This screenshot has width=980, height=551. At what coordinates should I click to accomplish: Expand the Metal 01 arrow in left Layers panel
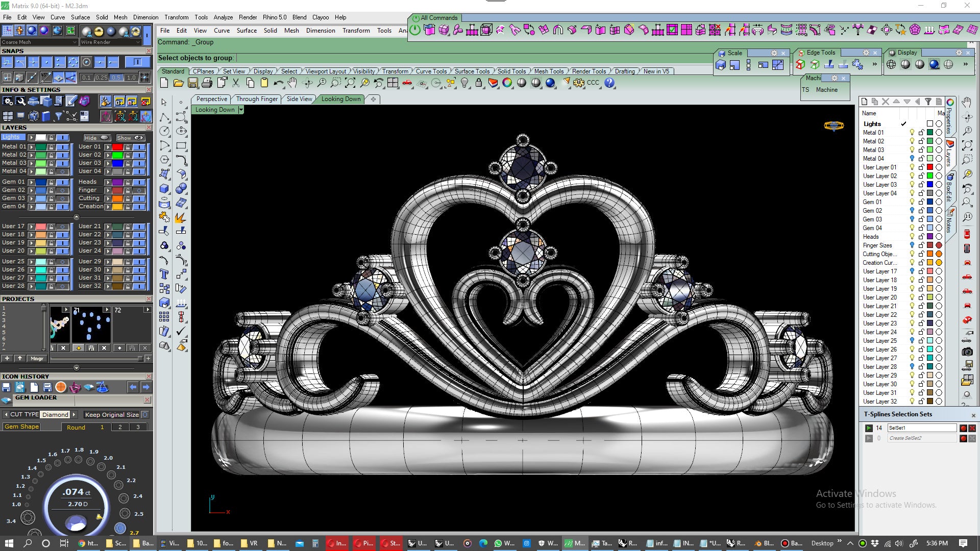(x=31, y=147)
